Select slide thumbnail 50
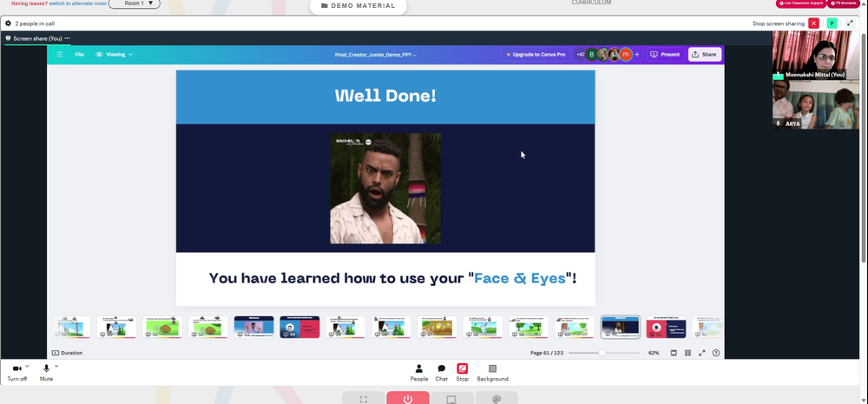Screen dimensions: 868x404 coord(116,327)
